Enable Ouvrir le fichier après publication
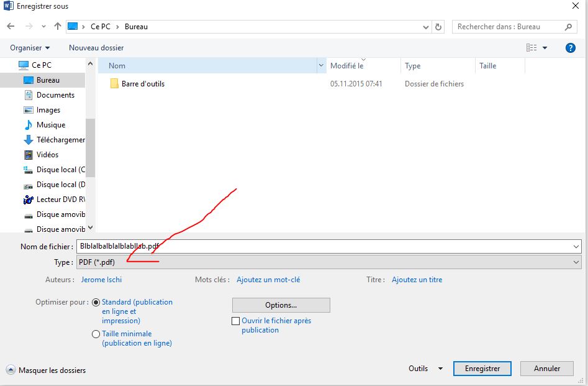The height and width of the screenshot is (386, 588). [235, 321]
